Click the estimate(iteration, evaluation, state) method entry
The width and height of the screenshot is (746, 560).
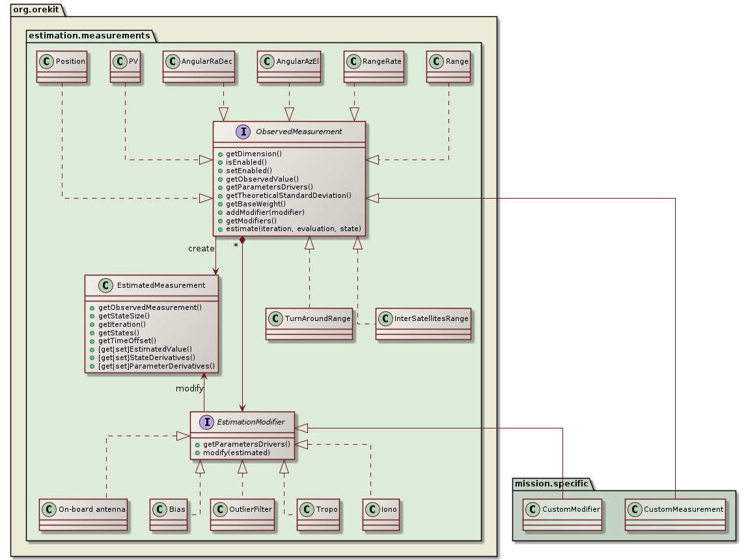[292, 229]
